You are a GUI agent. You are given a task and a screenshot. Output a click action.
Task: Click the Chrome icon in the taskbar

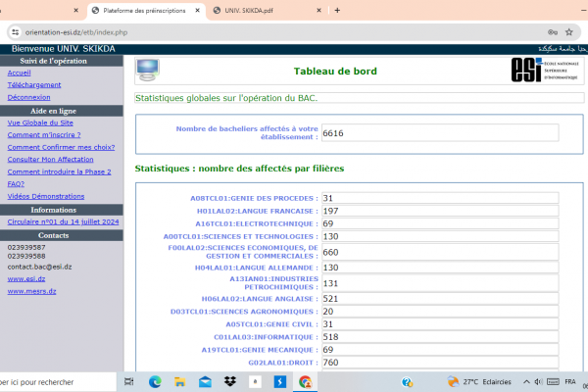[x=305, y=382]
